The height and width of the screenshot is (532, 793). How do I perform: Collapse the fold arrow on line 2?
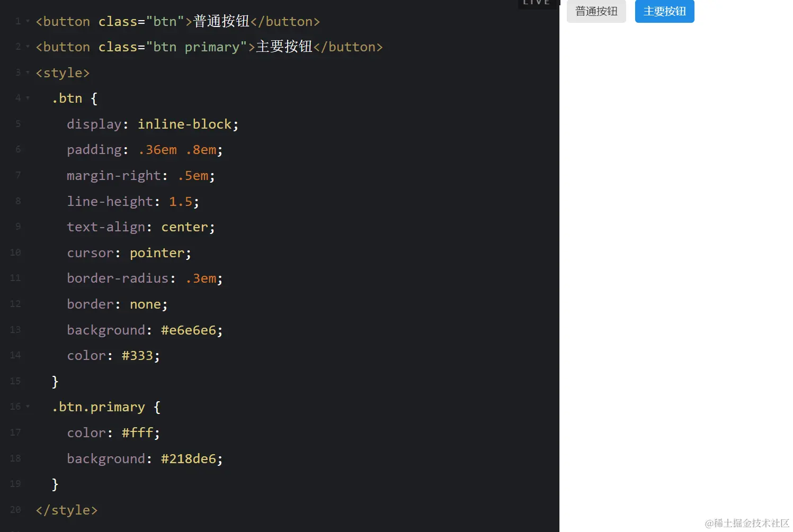pos(28,47)
